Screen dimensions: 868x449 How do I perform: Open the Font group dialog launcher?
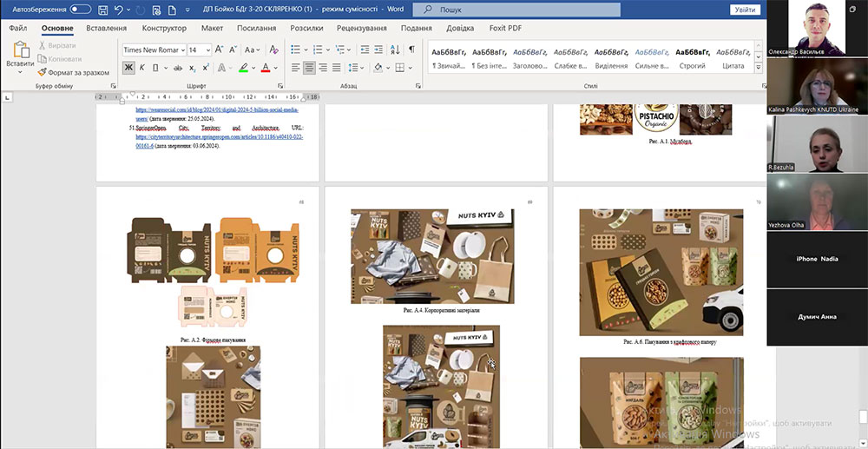(280, 86)
